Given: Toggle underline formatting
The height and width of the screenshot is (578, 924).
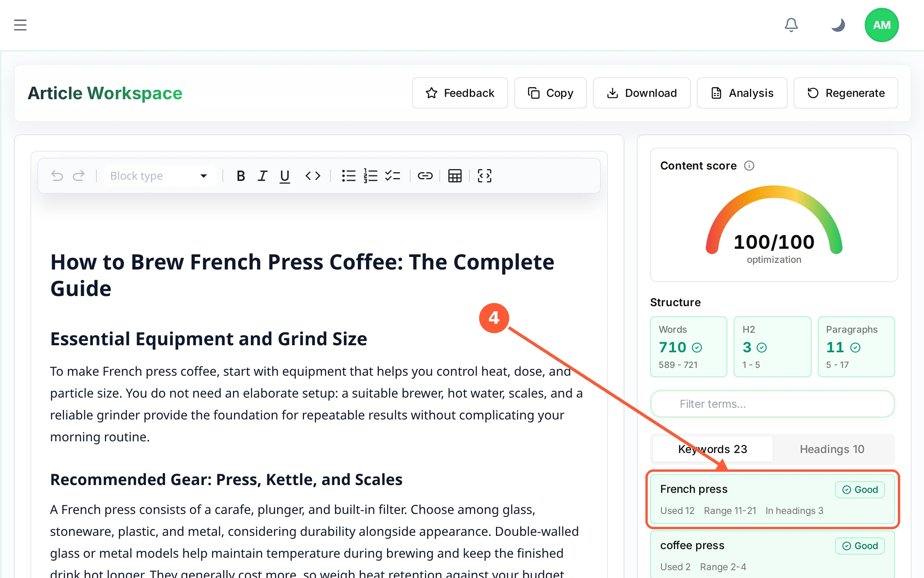Looking at the screenshot, I should 284,176.
